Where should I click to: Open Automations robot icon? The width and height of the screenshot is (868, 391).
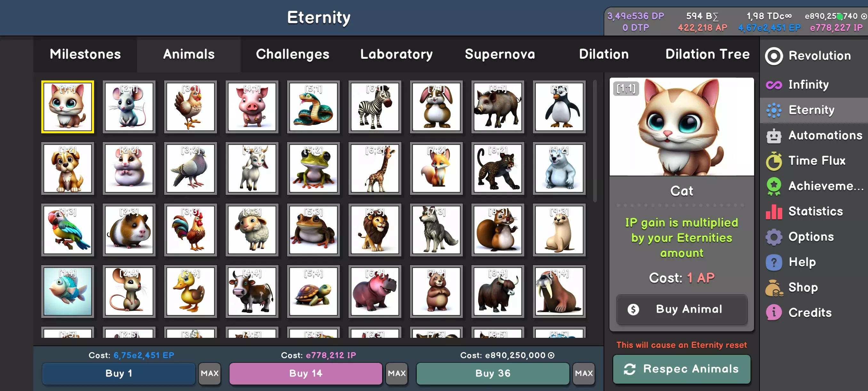tap(774, 136)
